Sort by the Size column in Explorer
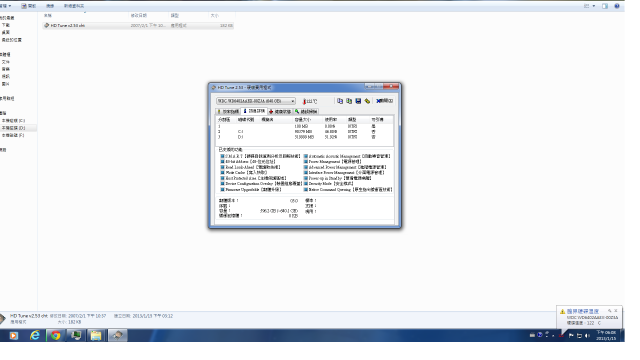Screen dimensions: 640x360 pos(222,16)
